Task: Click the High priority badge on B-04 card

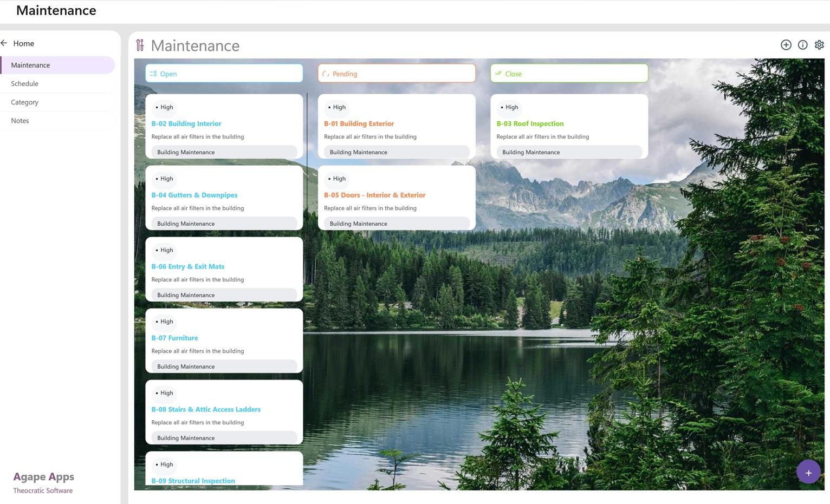Action: 165,179
